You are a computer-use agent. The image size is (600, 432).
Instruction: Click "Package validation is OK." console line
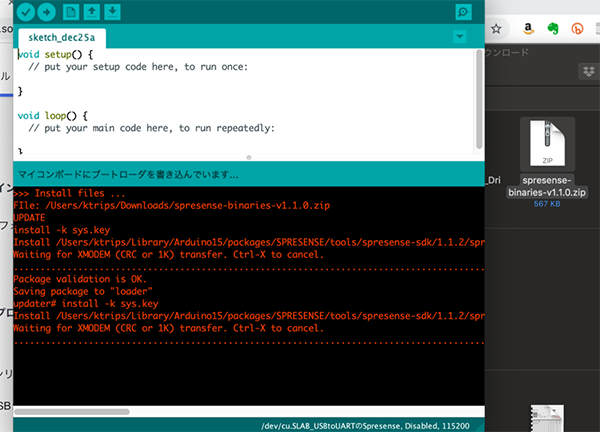click(x=80, y=279)
